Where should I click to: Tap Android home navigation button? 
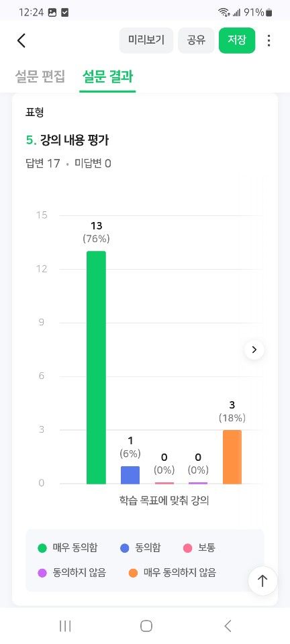point(146,626)
